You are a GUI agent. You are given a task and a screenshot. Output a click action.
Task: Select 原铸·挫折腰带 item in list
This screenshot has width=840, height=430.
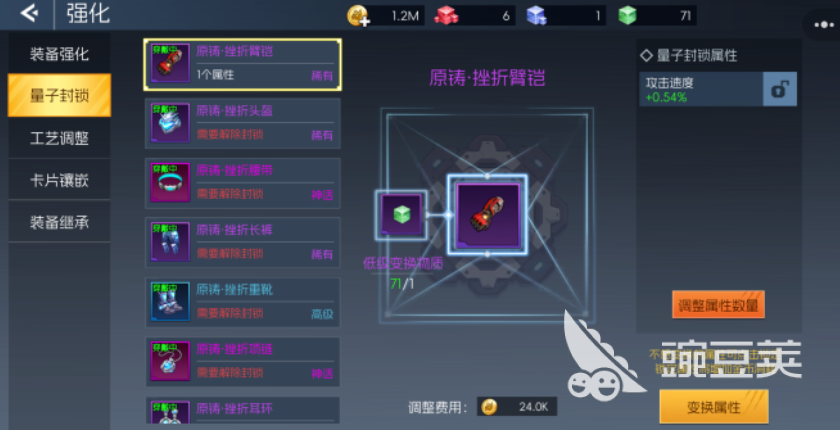[x=243, y=183]
